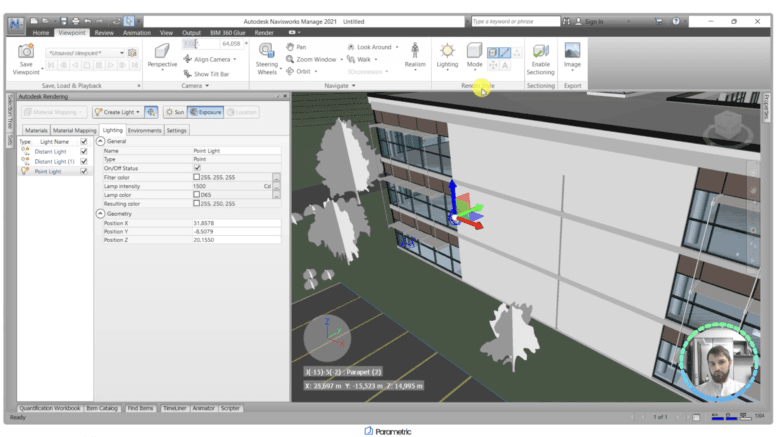Collapse the Geometry section

coord(100,214)
